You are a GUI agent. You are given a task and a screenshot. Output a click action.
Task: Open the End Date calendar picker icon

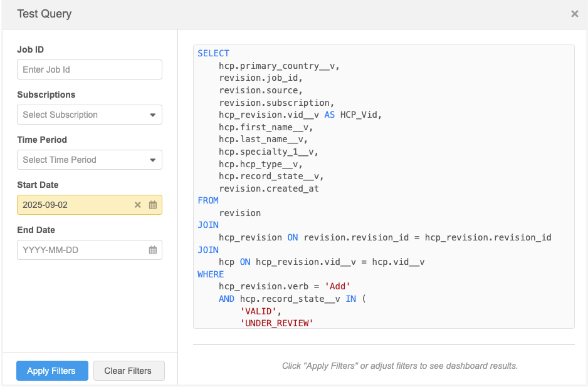pos(152,250)
